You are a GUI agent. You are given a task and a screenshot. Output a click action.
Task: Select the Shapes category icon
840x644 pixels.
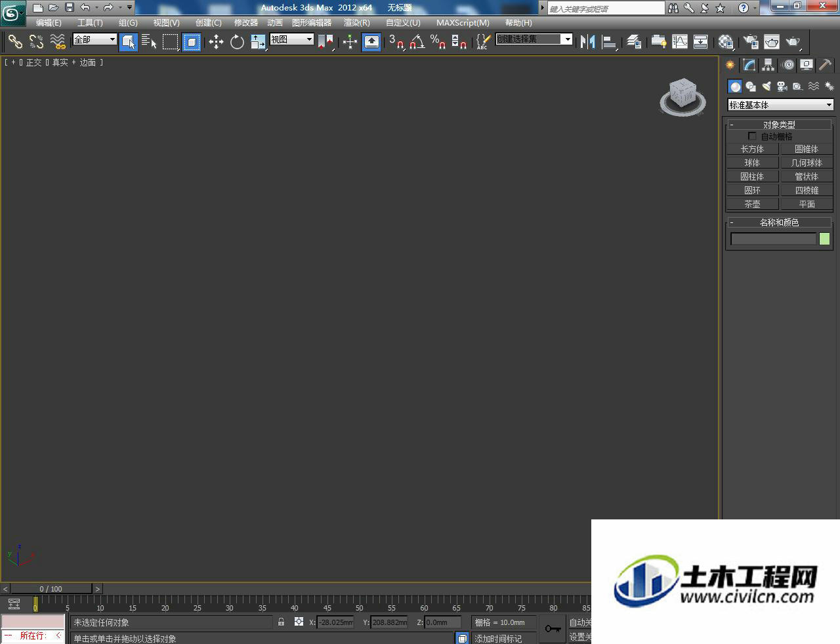coord(751,87)
